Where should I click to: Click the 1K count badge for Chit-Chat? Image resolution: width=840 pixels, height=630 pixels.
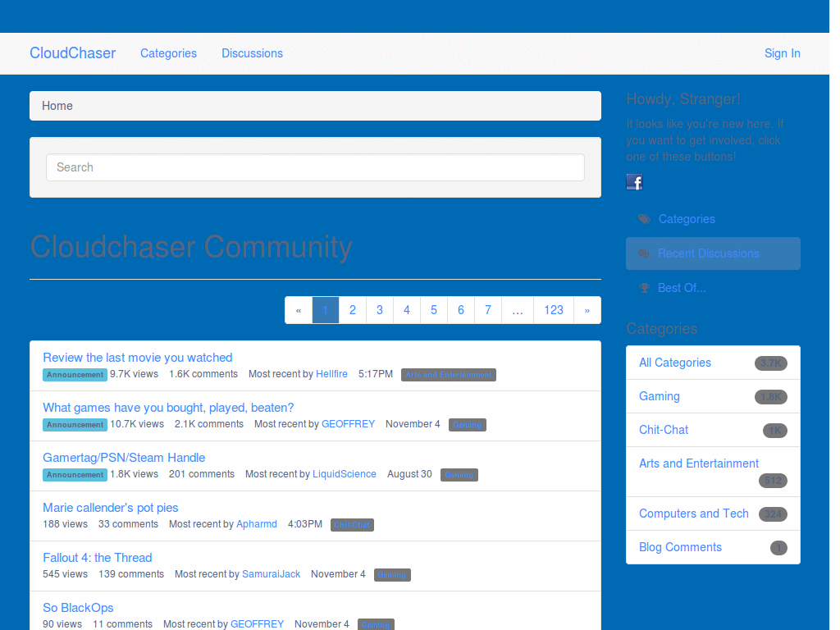pyautogui.click(x=775, y=431)
